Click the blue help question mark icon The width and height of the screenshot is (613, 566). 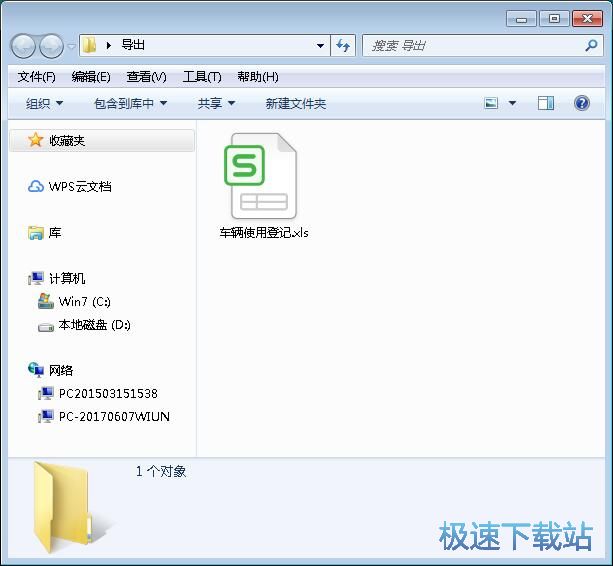582,104
